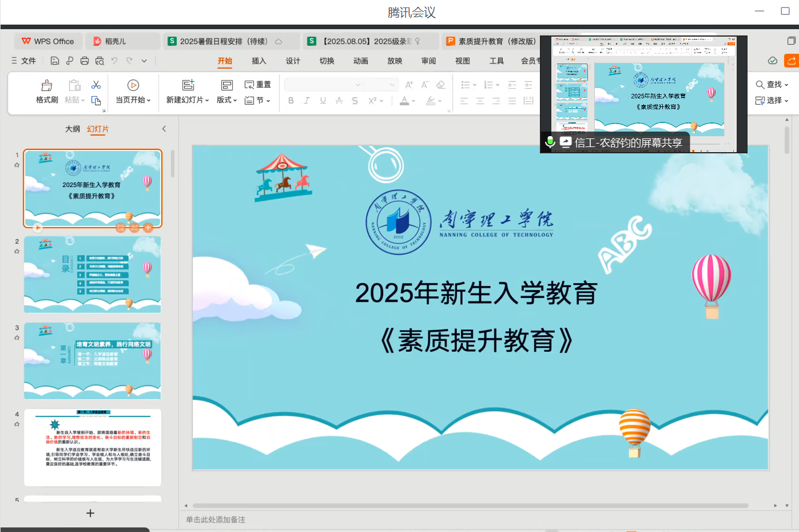Click the Cut scissors icon
799x532 pixels.
click(96, 85)
